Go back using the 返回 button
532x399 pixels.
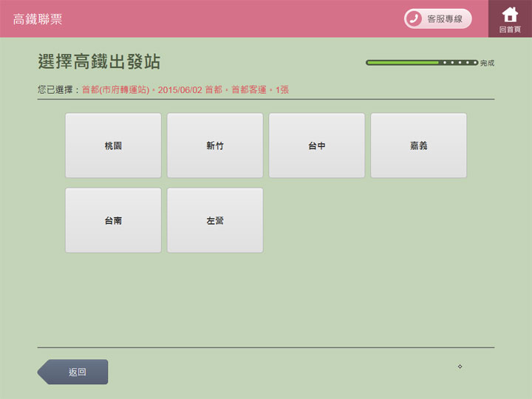click(74, 372)
